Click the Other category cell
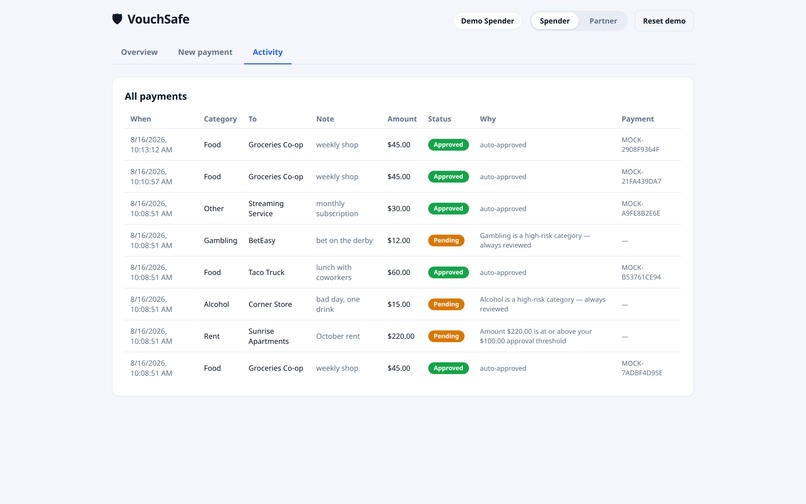Screen dimensions: 806x504 [213, 208]
